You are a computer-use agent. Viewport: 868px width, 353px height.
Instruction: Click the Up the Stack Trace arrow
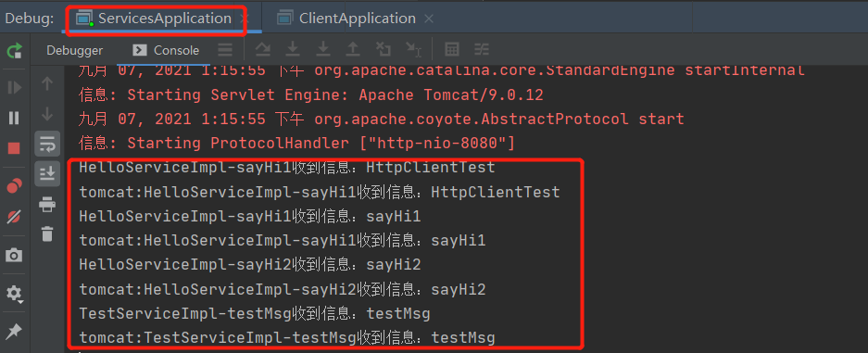coord(47,84)
